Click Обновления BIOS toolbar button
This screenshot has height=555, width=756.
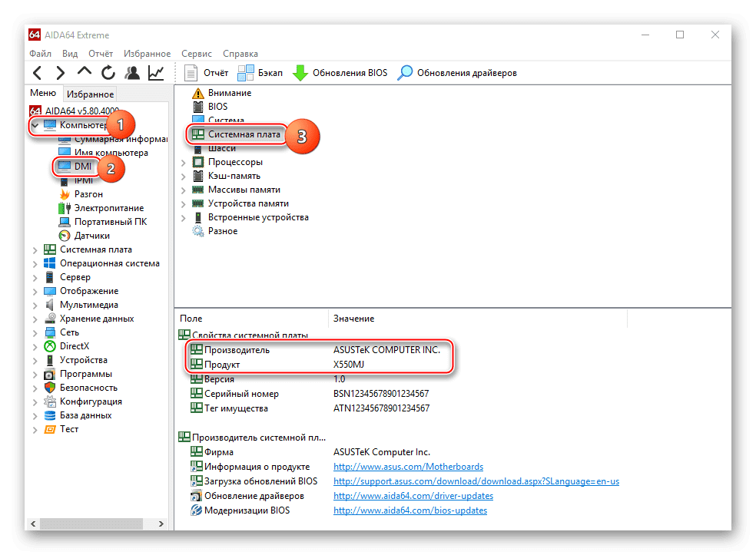(x=340, y=73)
